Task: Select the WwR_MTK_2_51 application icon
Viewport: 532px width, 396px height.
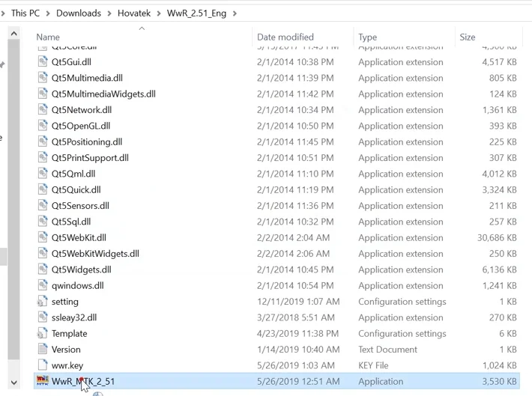Action: pyautogui.click(x=43, y=381)
